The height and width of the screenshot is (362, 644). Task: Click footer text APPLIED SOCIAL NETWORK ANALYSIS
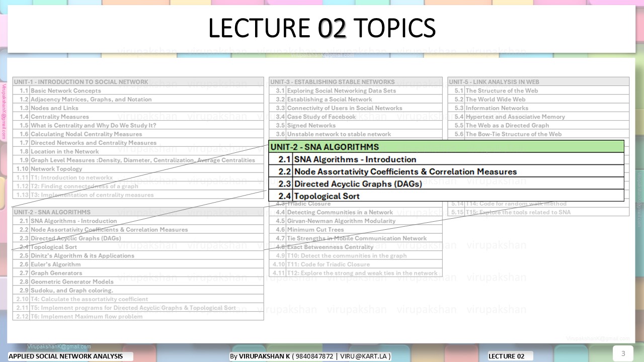(x=66, y=356)
